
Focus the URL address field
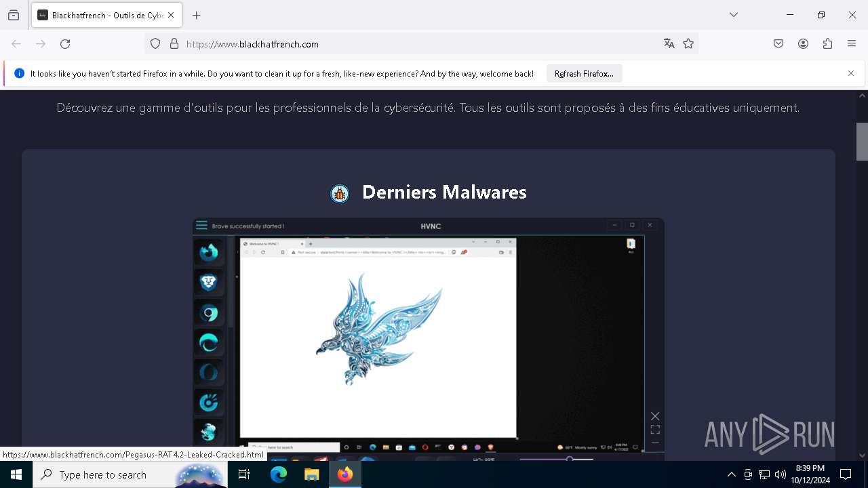point(420,44)
